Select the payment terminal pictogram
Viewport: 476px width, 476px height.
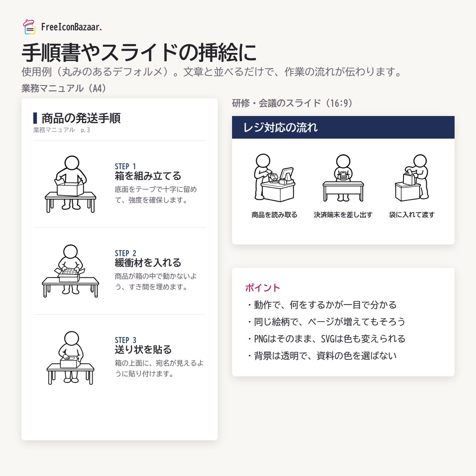tap(343, 178)
